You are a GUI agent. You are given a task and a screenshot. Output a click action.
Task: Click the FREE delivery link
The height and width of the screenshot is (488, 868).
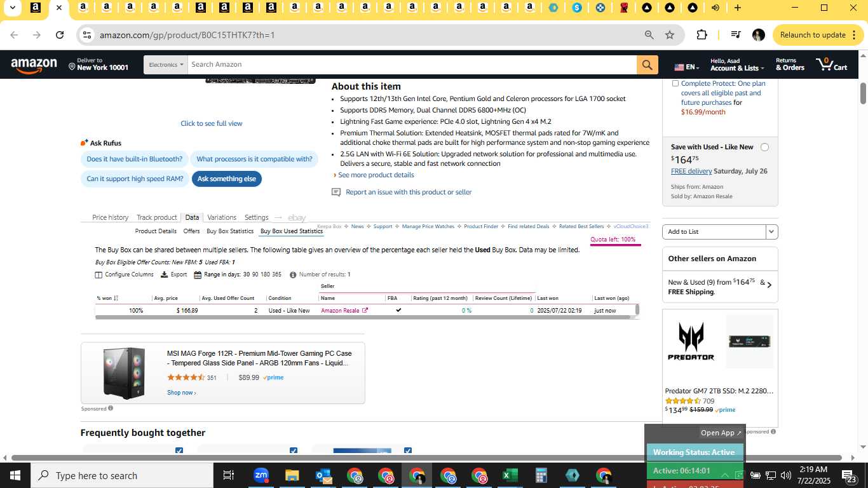[691, 171]
